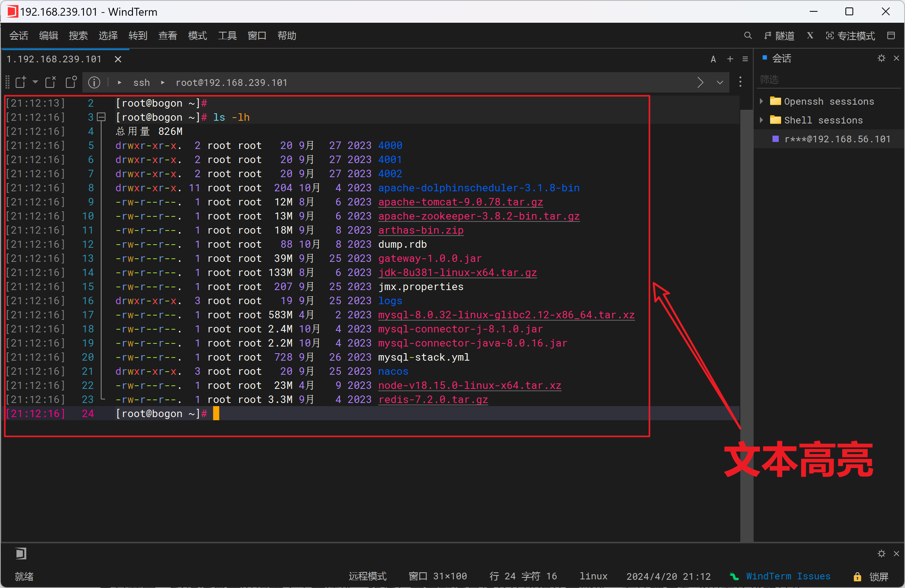The height and width of the screenshot is (588, 905).
Task: Open the 搜索 menu
Action: click(78, 36)
